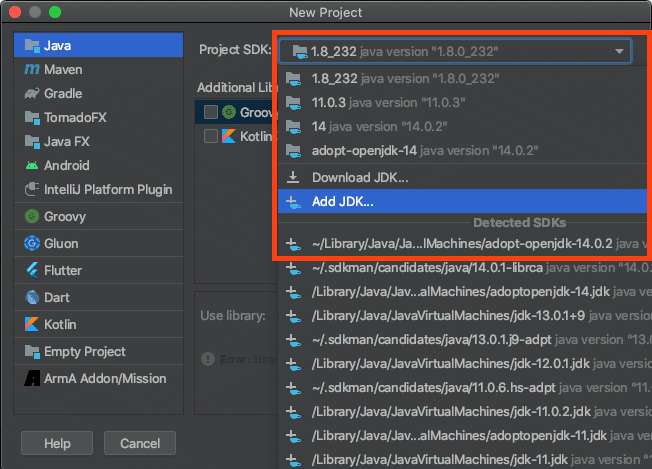Click plus icon beside jdk-13.0.1+9

click(x=293, y=317)
